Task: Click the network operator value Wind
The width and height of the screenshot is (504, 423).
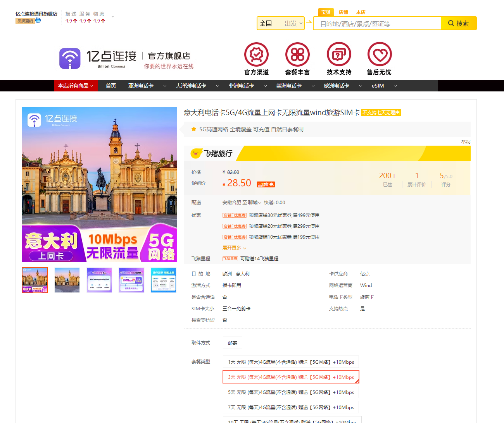Action: point(366,285)
